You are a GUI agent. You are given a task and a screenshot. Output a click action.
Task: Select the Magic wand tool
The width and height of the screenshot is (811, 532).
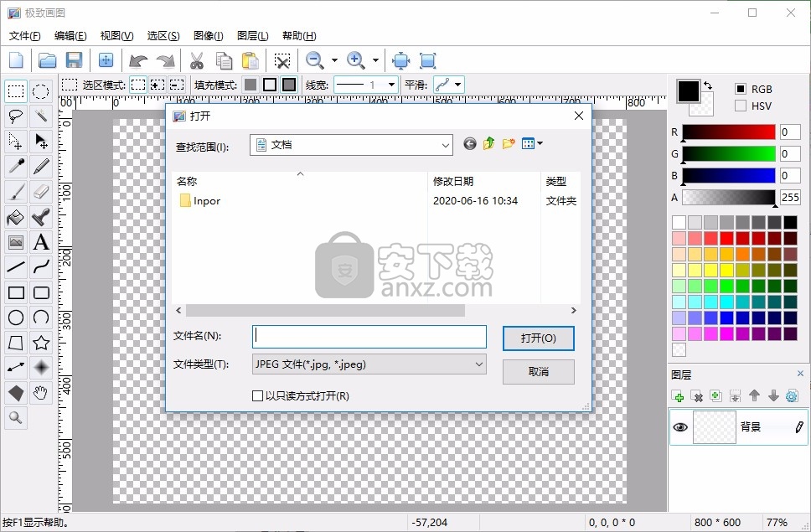pyautogui.click(x=41, y=116)
